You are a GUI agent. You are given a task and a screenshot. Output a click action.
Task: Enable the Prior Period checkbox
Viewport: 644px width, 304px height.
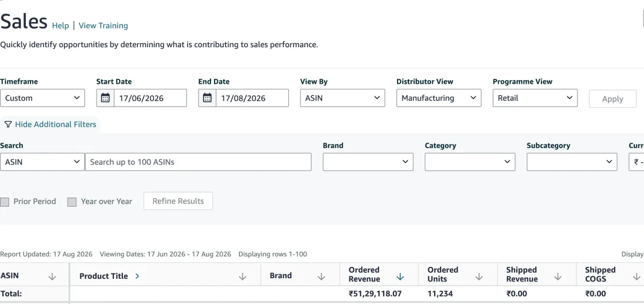click(5, 202)
